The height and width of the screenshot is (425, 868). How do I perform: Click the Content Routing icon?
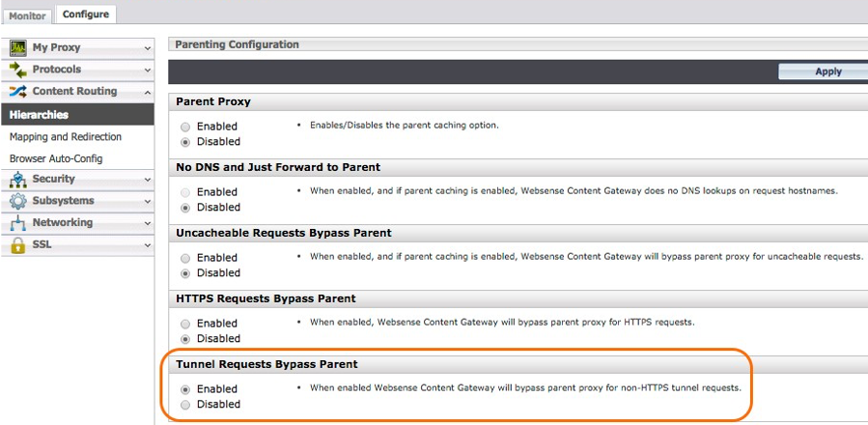tap(17, 92)
